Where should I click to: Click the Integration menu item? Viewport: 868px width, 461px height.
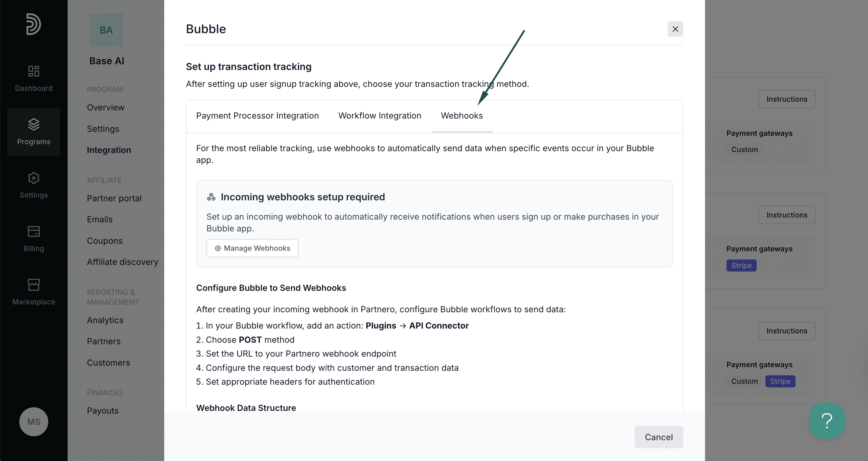click(x=109, y=150)
